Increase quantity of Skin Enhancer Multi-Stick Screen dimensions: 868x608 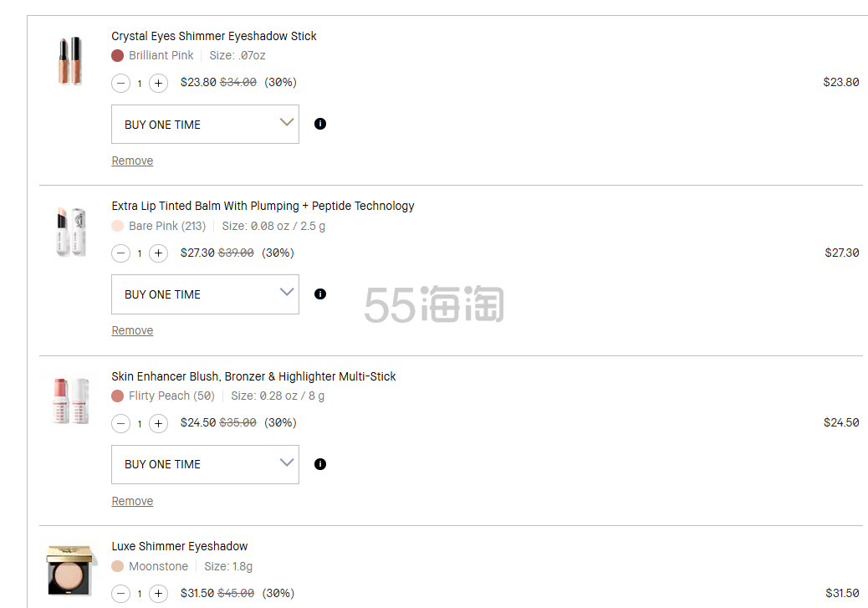click(159, 423)
